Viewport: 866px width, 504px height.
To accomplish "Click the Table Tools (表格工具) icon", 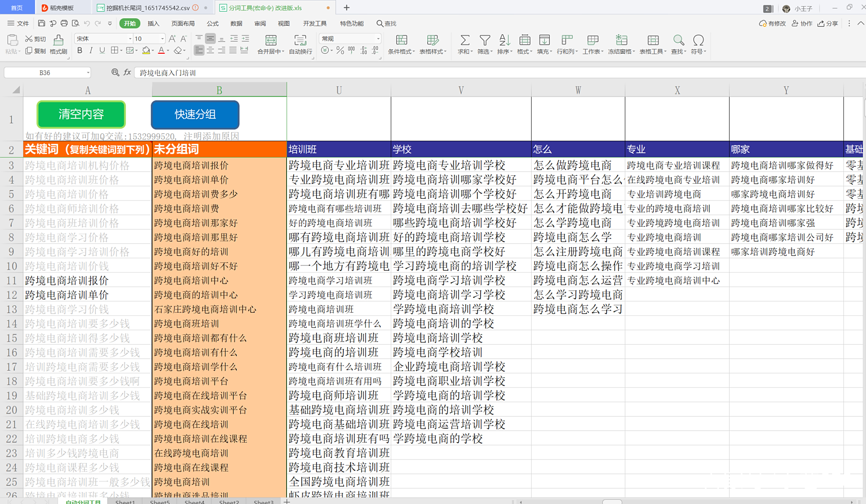I will click(x=653, y=40).
